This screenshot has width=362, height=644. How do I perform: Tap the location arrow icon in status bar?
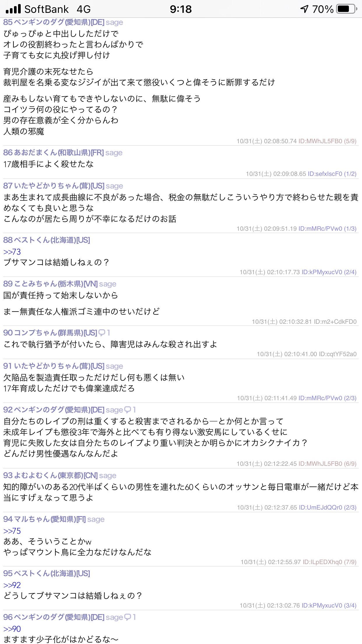click(x=305, y=9)
